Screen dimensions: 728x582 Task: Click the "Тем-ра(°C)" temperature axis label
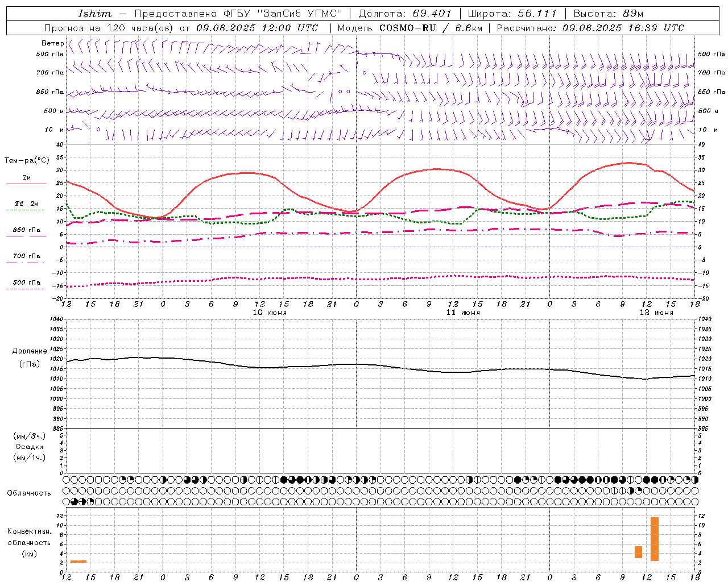click(x=27, y=161)
